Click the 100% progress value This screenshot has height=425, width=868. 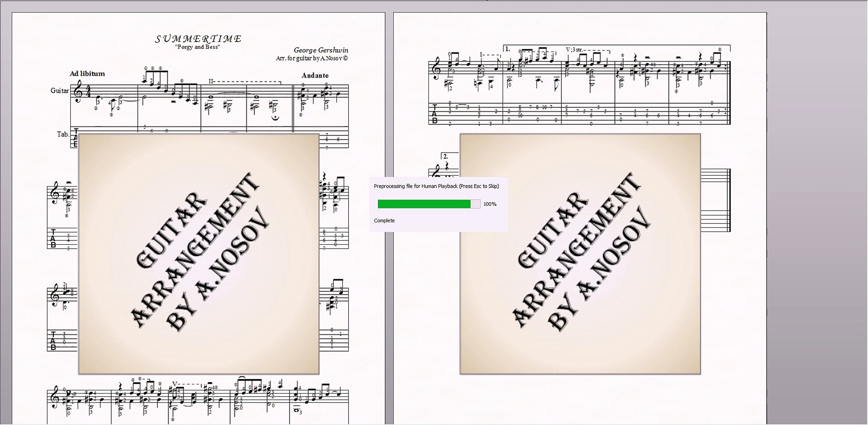tap(490, 204)
